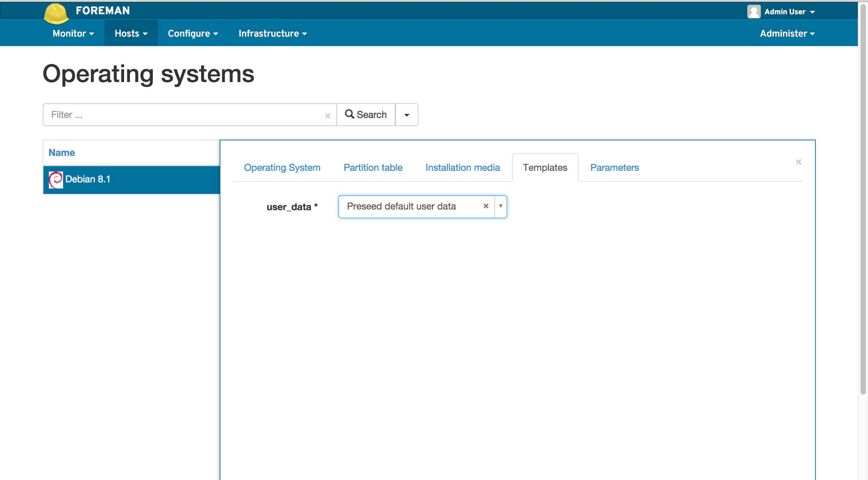Switch to the Parameters tab

click(x=614, y=167)
